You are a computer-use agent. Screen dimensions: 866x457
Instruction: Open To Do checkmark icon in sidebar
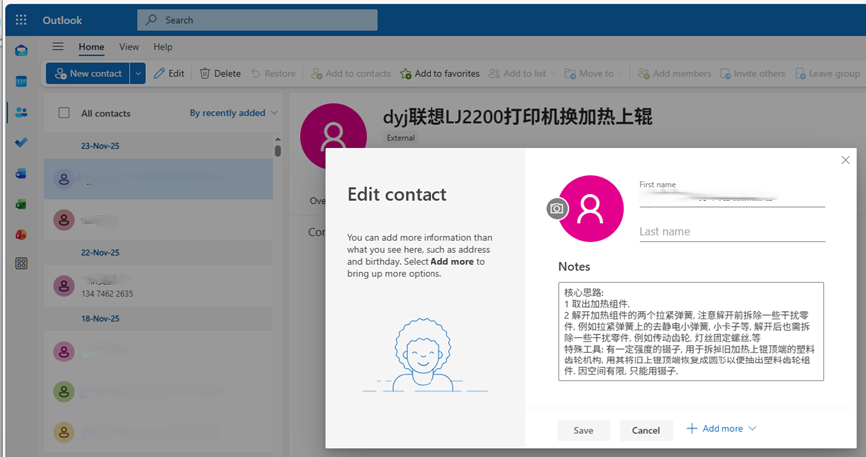[21, 143]
